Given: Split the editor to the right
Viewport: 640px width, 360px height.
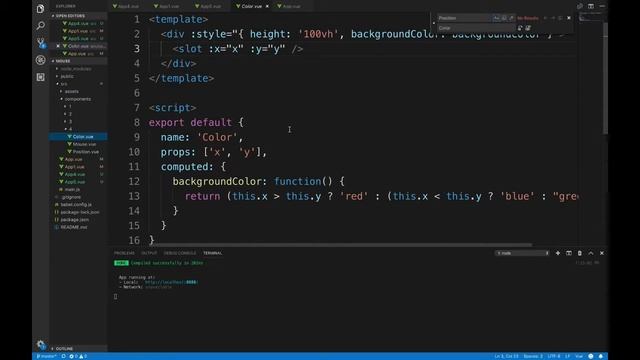Looking at the screenshot, I should click(x=591, y=6).
